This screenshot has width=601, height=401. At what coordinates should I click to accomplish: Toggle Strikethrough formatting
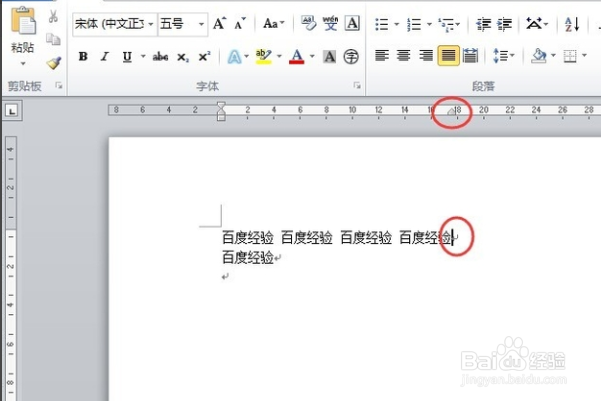(x=160, y=57)
